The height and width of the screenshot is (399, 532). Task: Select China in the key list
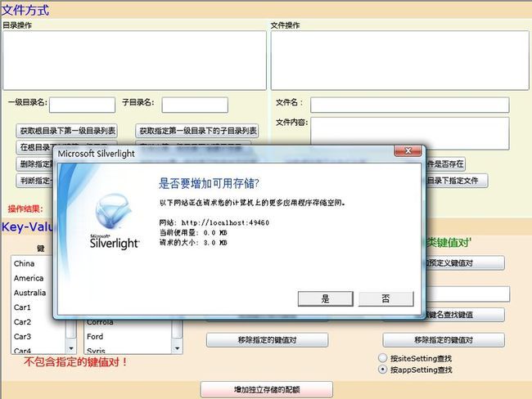pos(24,263)
